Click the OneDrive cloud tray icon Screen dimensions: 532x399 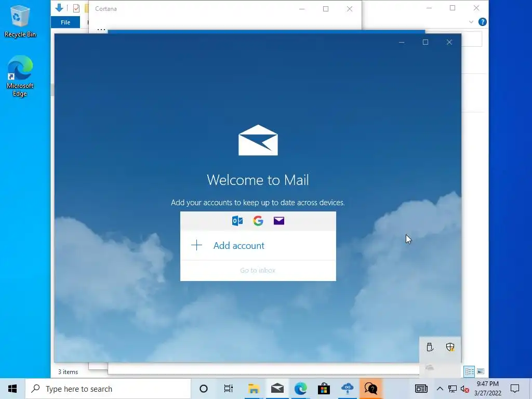430,367
